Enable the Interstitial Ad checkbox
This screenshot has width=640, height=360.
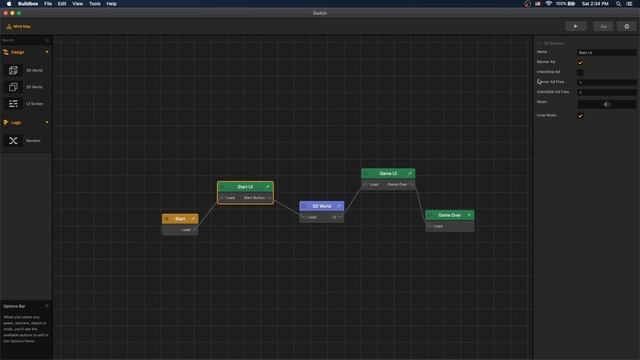tap(580, 73)
